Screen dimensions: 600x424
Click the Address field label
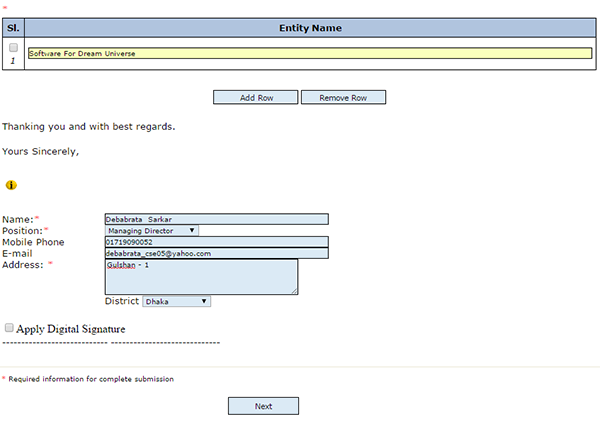(23, 264)
